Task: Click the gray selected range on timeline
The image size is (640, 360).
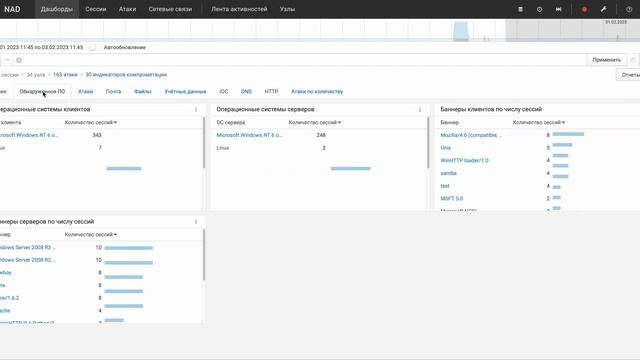Action: 573,30
